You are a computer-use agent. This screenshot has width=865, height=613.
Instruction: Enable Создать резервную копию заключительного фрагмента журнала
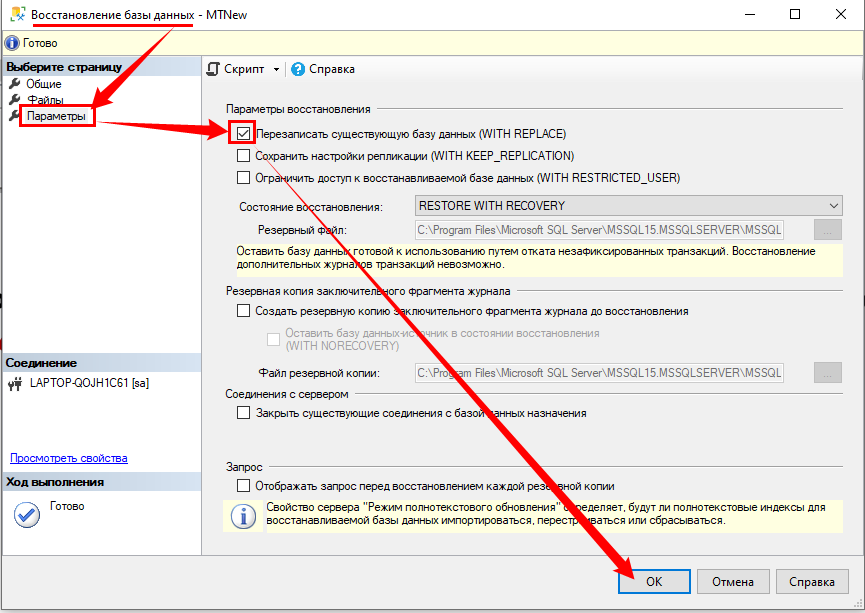point(243,311)
